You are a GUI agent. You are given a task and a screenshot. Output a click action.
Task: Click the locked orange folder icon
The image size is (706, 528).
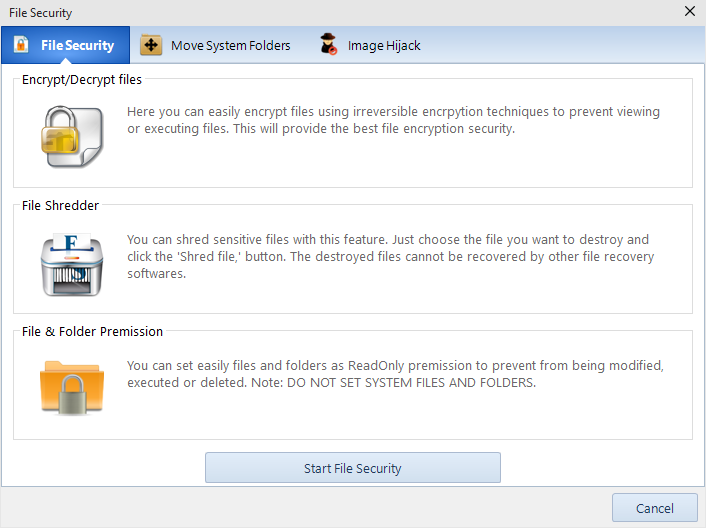[x=72, y=387]
